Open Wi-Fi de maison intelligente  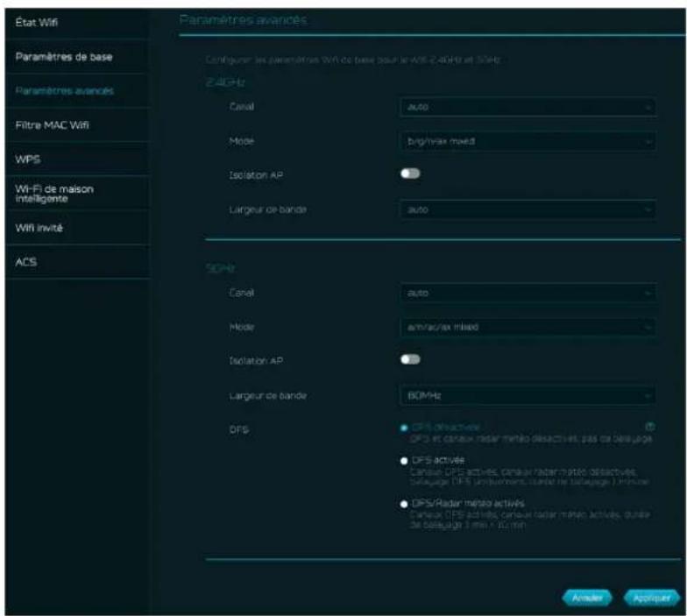pyautogui.click(x=54, y=194)
